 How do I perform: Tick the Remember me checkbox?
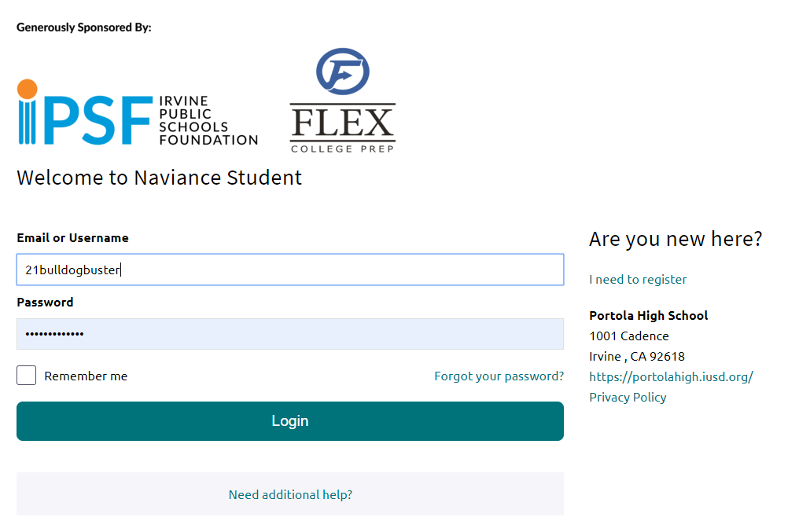pyautogui.click(x=27, y=375)
